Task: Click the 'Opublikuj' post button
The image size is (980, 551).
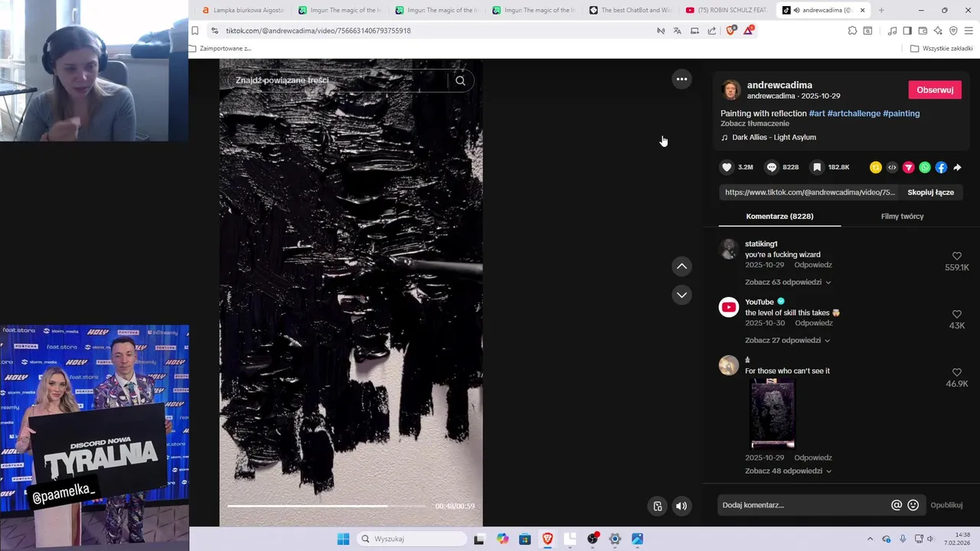Action: pyautogui.click(x=946, y=505)
